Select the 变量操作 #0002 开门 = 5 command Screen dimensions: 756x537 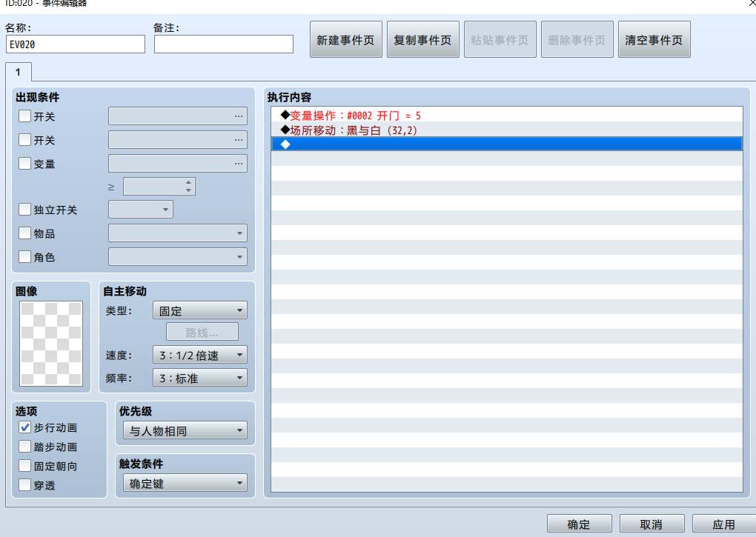point(507,116)
